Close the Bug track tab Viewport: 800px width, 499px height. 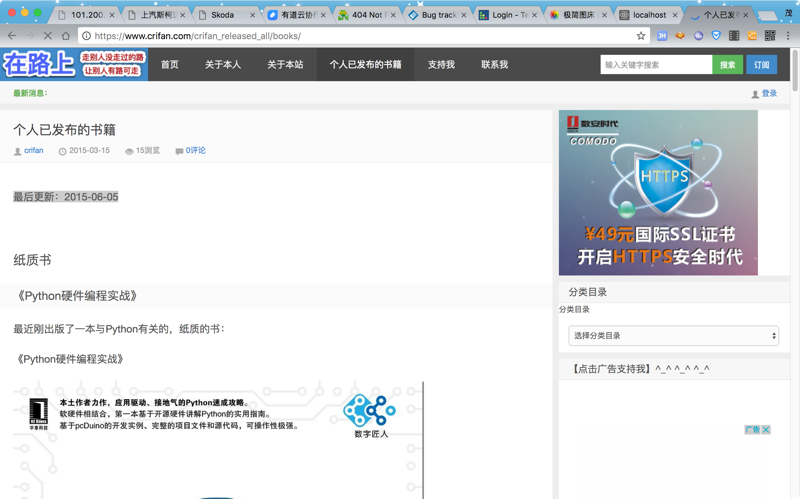point(464,15)
